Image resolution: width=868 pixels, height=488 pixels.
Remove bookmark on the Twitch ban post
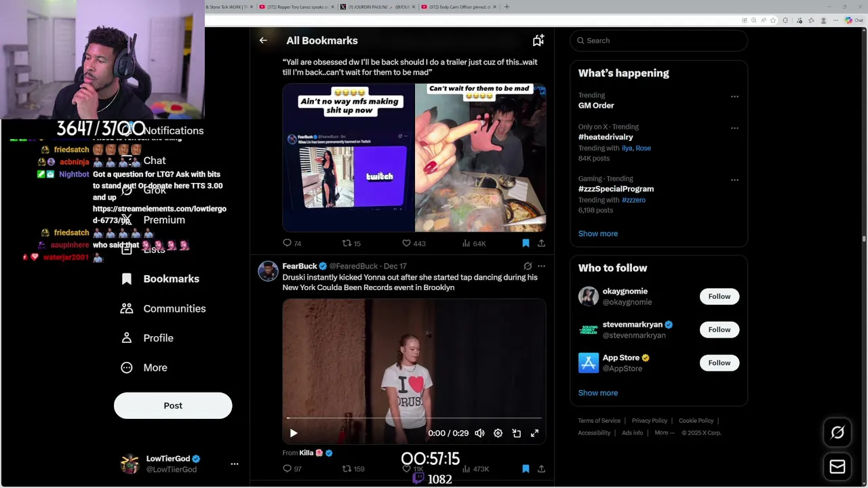[x=526, y=243]
